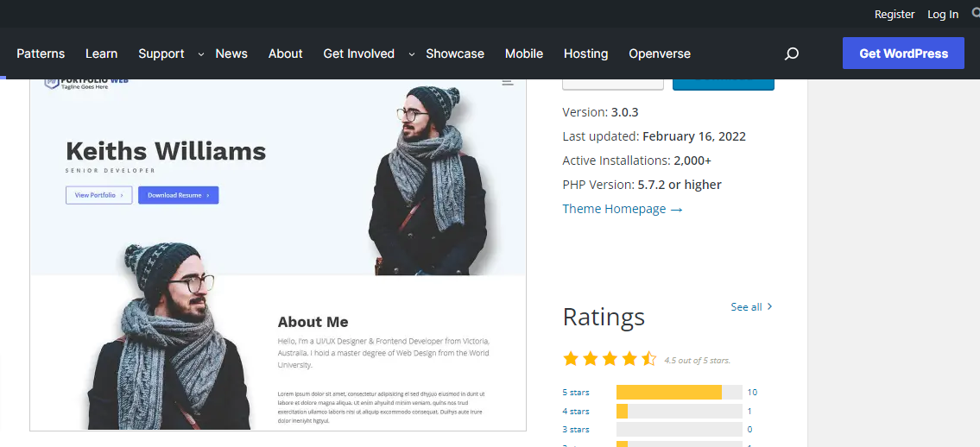
Task: Click the Ratings heading
Action: coord(604,317)
